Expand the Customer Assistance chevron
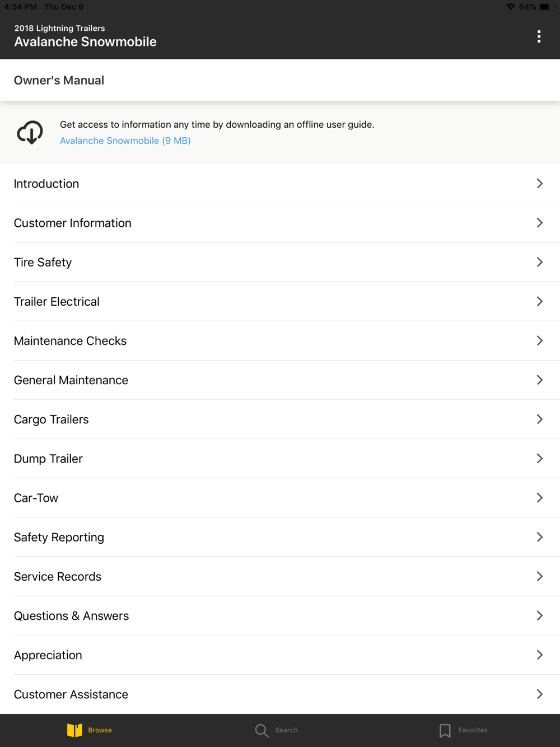 pos(539,694)
